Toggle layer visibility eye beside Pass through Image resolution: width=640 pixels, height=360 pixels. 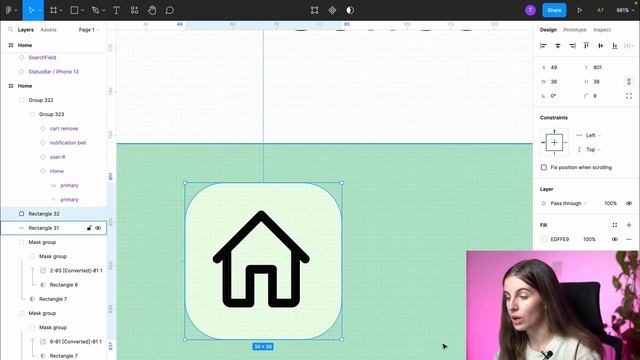[629, 203]
